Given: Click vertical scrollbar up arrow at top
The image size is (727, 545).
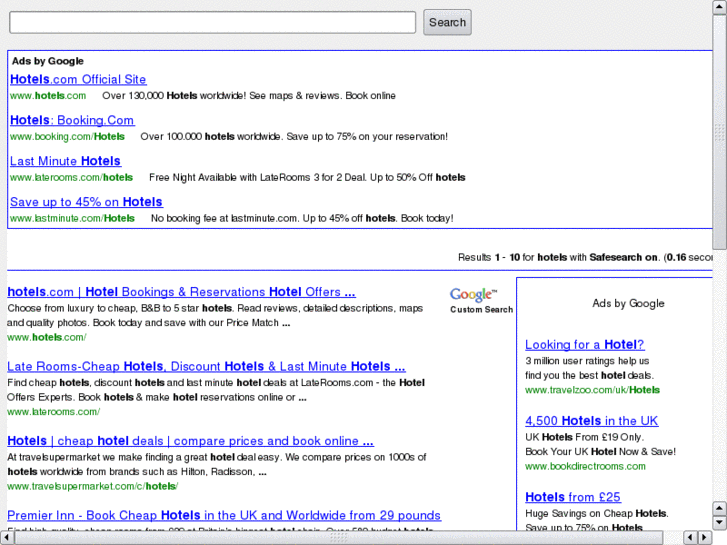Looking at the screenshot, I should coord(719,7).
